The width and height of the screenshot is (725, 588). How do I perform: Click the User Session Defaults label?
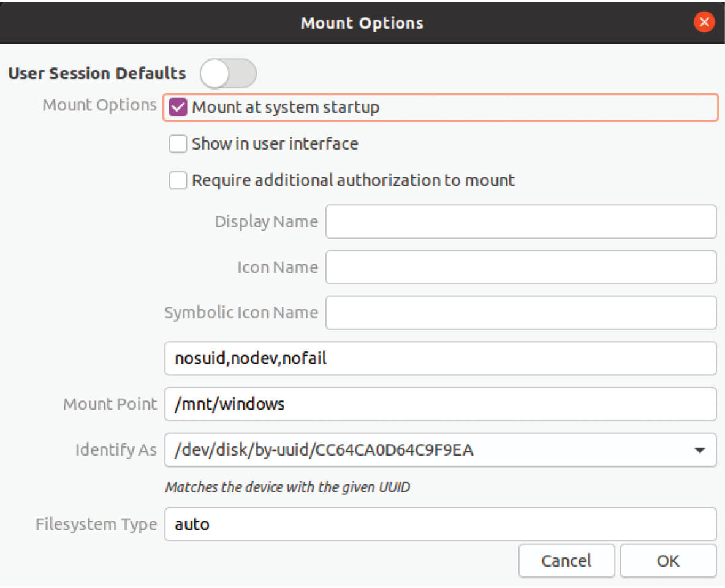[x=97, y=74]
